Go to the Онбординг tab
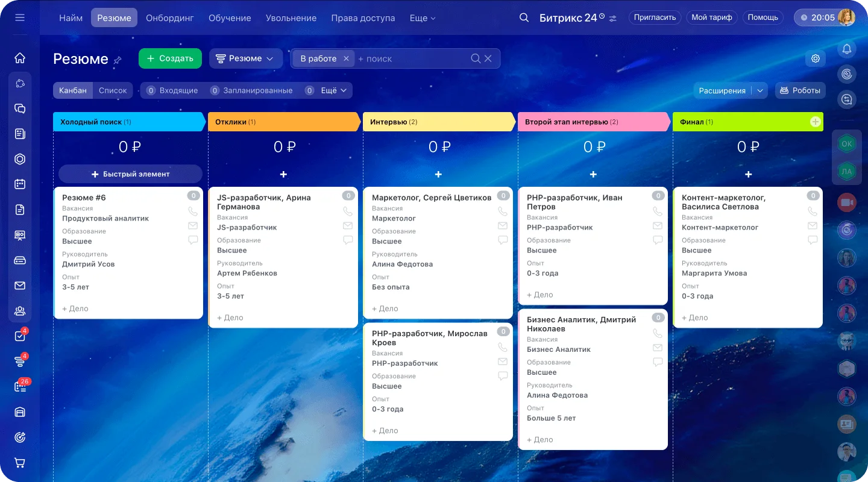The image size is (868, 482). click(170, 18)
